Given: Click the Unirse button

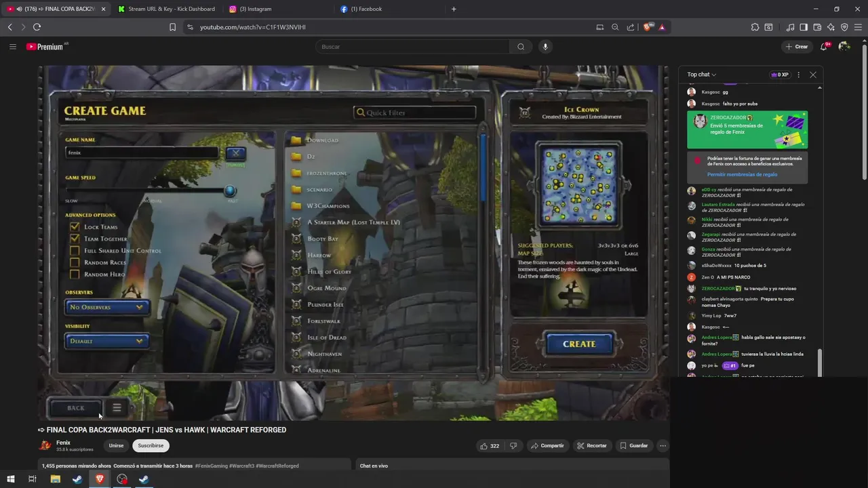Looking at the screenshot, I should pos(117,445).
